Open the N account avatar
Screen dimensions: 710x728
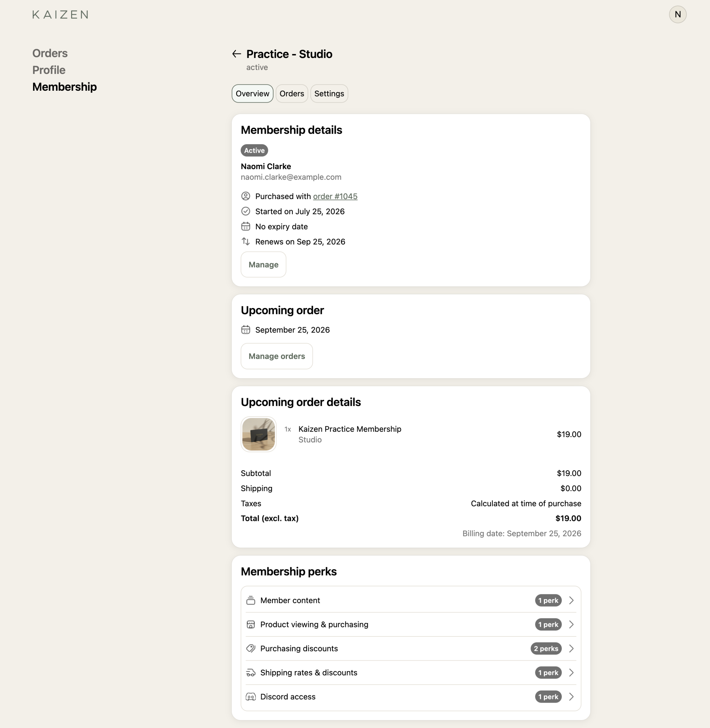tap(678, 15)
